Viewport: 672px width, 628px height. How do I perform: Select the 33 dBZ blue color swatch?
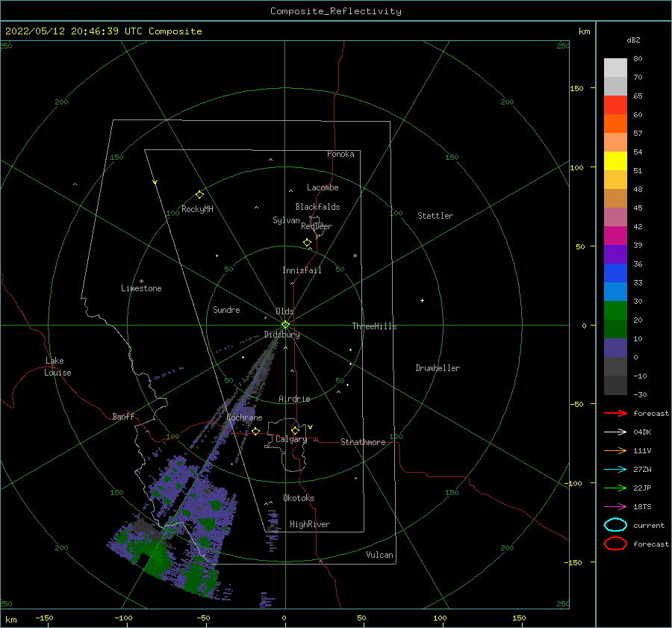pyautogui.click(x=615, y=273)
